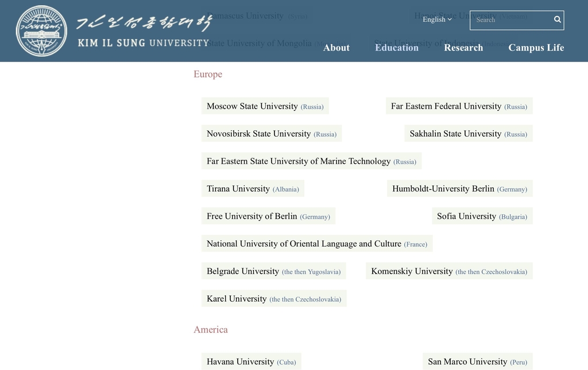Click the Korean calligraphy university name
This screenshot has height=370, width=588.
[x=144, y=23]
